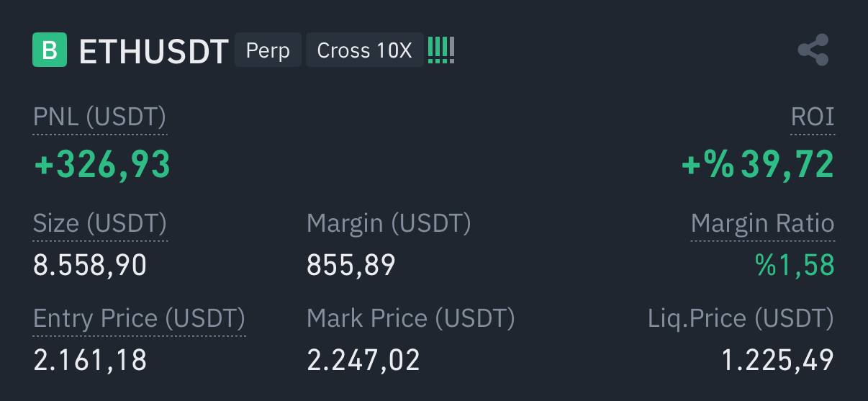Tap the Margin (USDT) label
Screen dimensions: 868x401
tap(389, 223)
